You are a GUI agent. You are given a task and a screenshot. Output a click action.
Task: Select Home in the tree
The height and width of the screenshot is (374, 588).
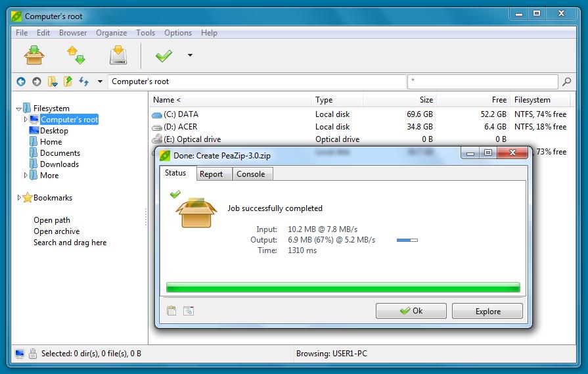[51, 142]
